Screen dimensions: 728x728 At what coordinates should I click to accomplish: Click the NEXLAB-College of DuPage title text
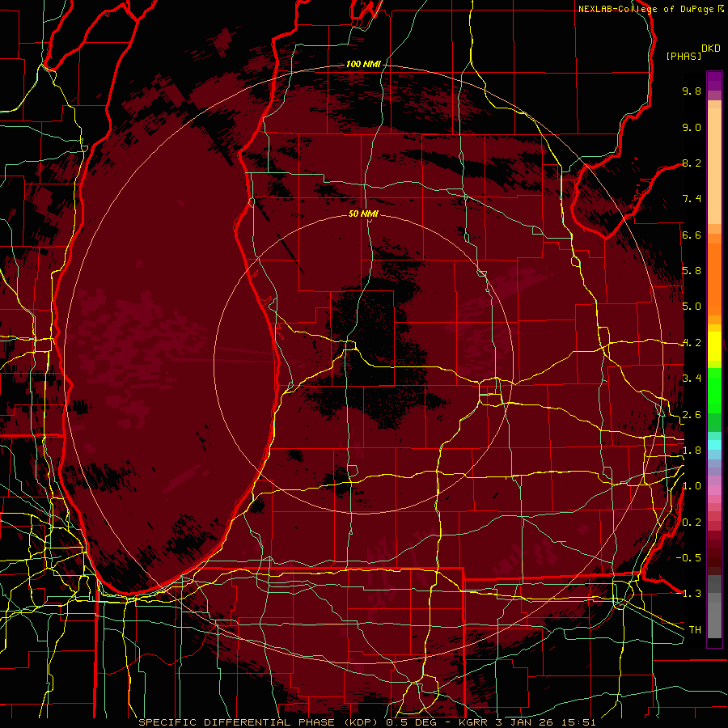(x=647, y=9)
